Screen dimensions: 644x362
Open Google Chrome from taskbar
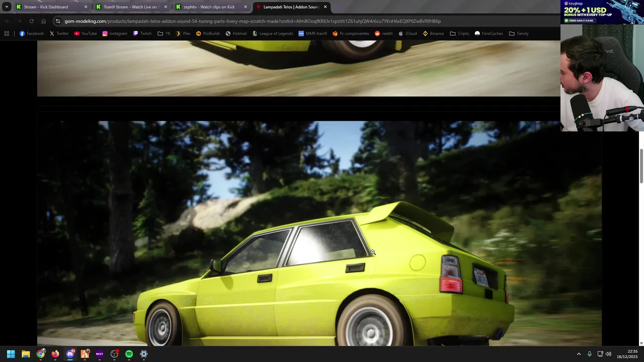coord(40,354)
